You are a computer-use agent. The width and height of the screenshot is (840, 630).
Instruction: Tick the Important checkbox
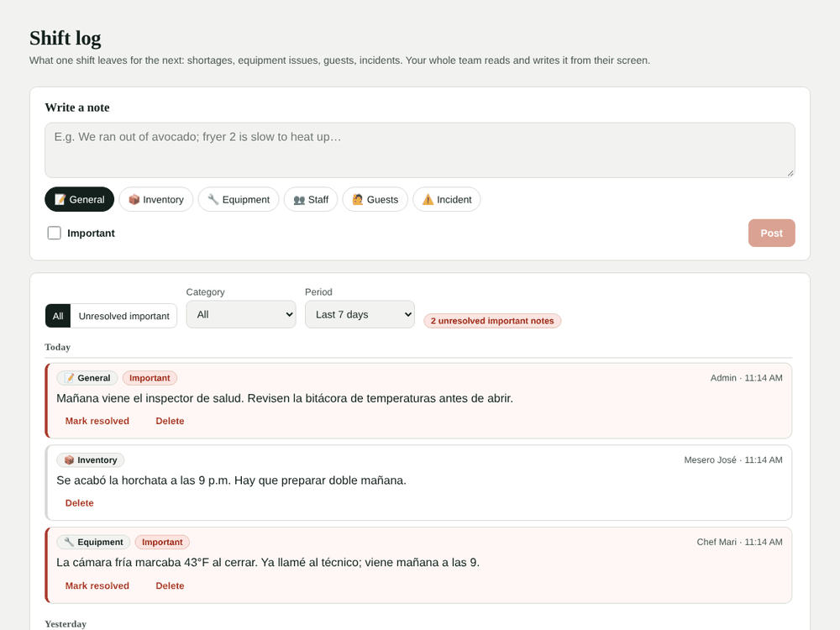tap(54, 233)
